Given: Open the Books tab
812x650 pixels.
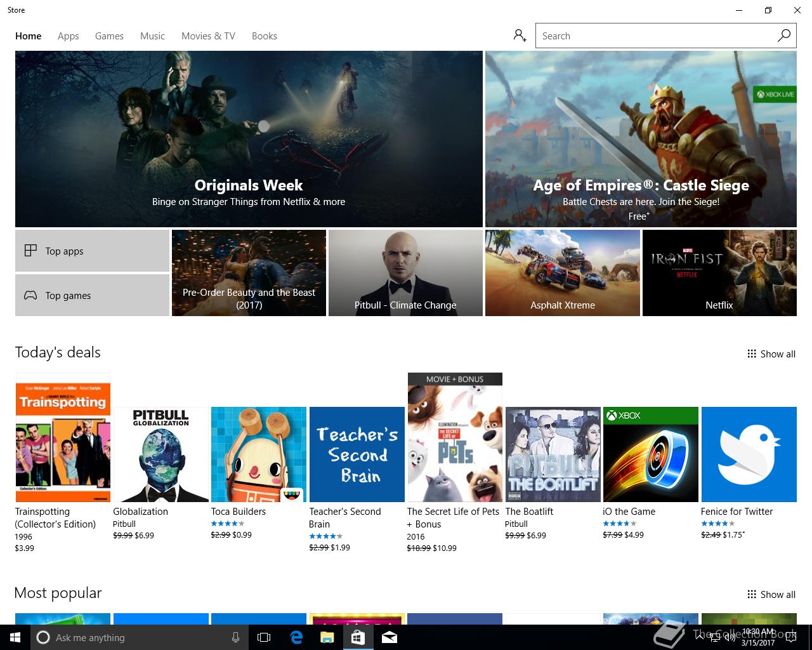Looking at the screenshot, I should point(265,36).
